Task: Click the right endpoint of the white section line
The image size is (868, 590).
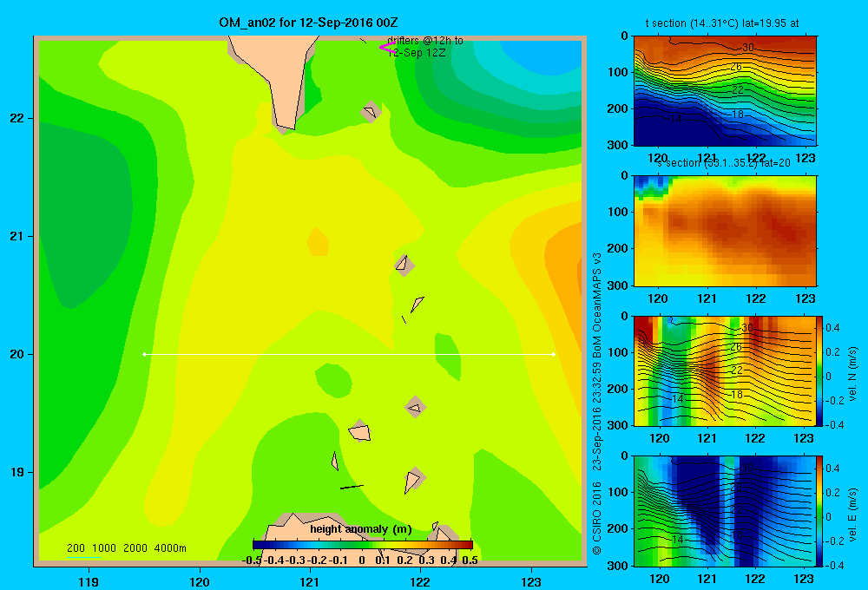Action: 554,354
